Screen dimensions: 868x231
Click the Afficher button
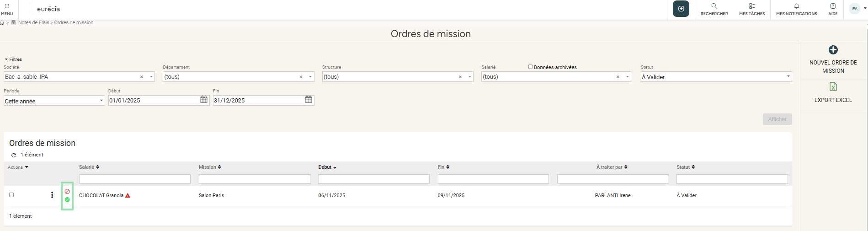pos(777,119)
